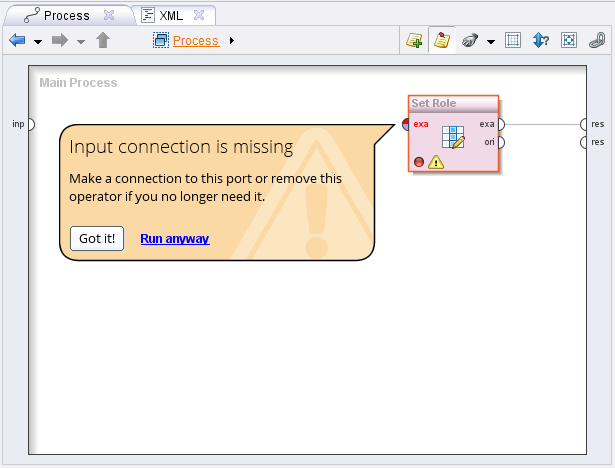Toggle the comments clipboard toolbar button
The width and height of the screenshot is (615, 468).
pos(441,41)
